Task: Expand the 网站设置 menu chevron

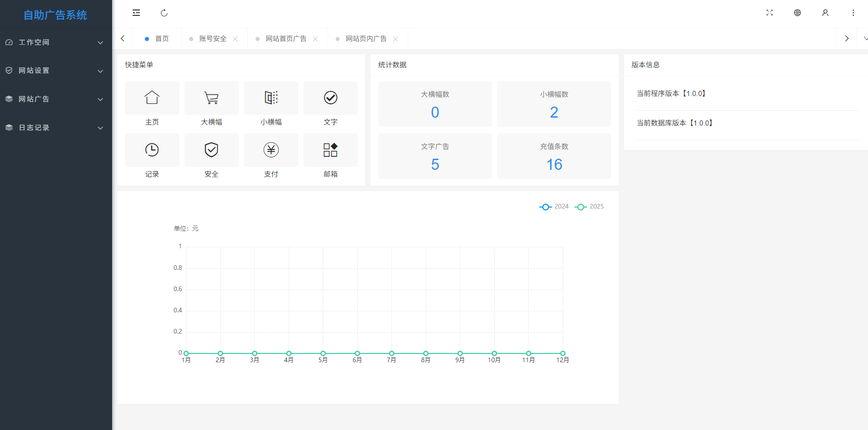Action: pos(100,71)
